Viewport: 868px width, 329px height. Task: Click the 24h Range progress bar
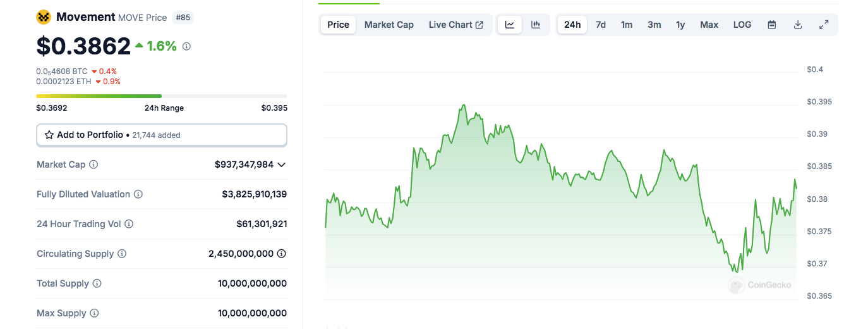pos(162,96)
